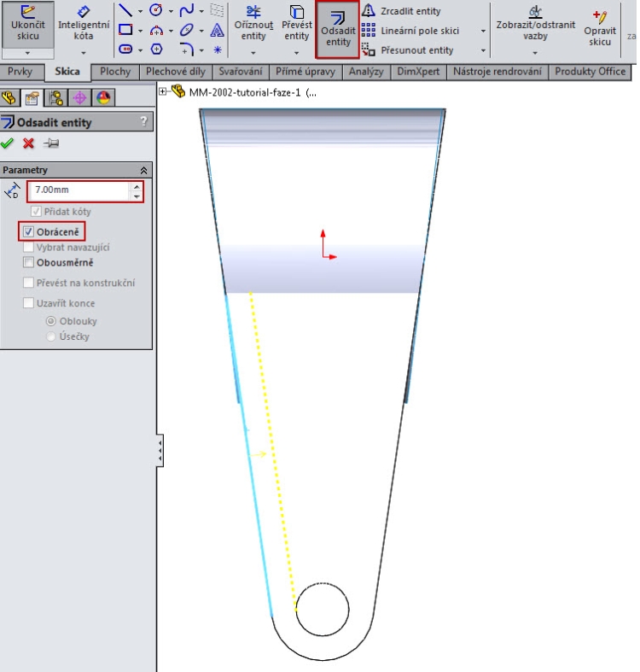This screenshot has height=672, width=640.
Task: Click the Oříznout entity trim tool
Action: click(x=253, y=24)
